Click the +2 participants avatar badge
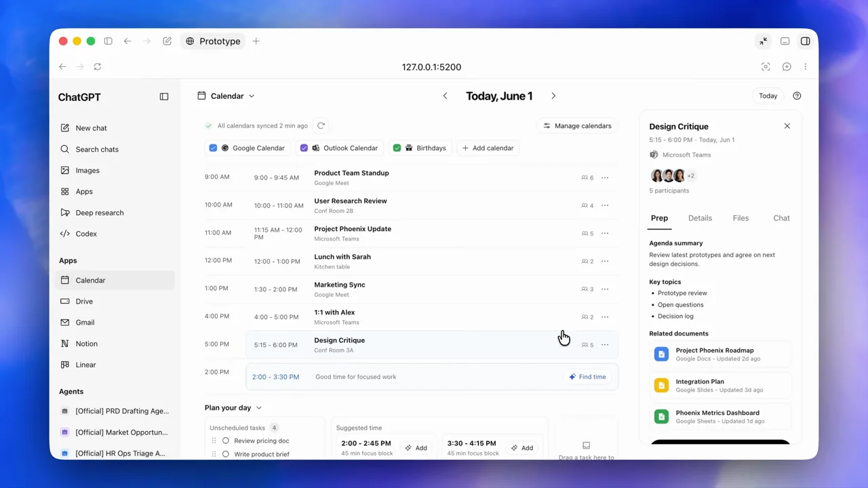 pyautogui.click(x=690, y=176)
